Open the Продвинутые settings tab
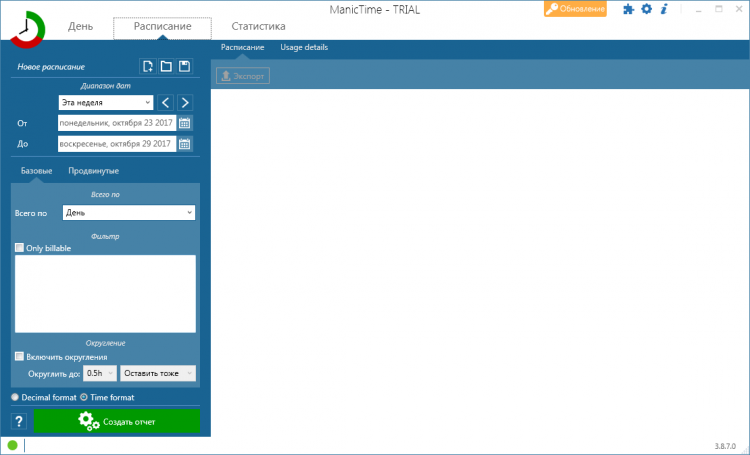750x455 pixels. tap(94, 171)
